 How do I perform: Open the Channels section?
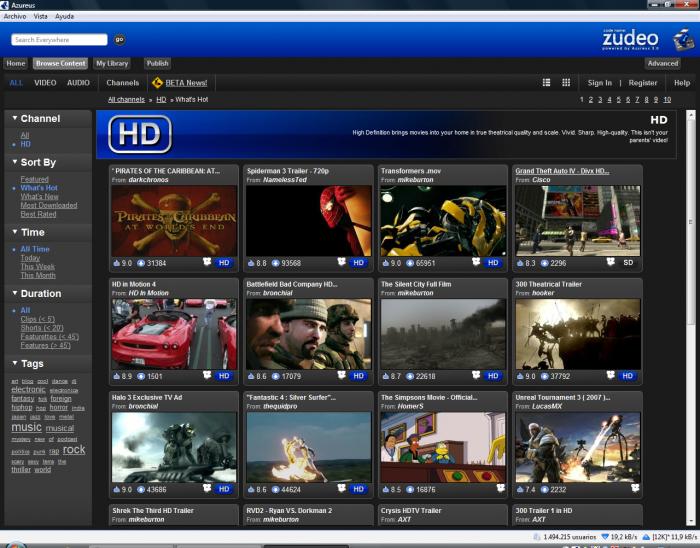(123, 83)
